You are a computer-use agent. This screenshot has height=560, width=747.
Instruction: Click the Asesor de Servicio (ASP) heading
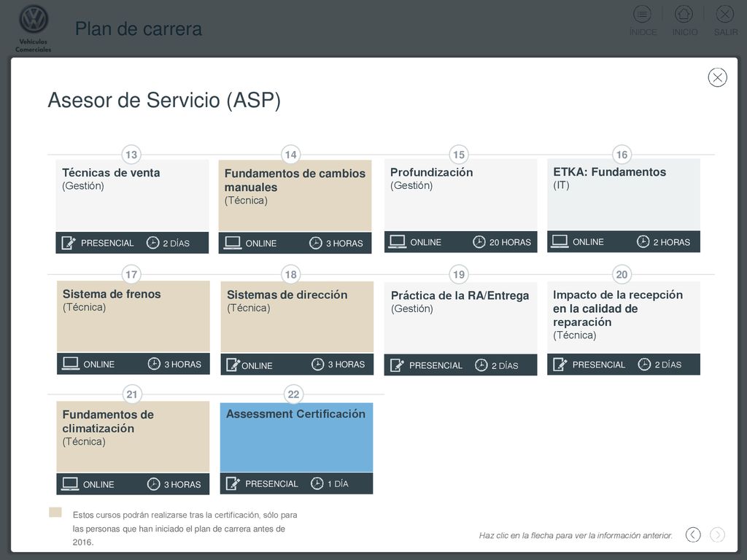point(164,101)
